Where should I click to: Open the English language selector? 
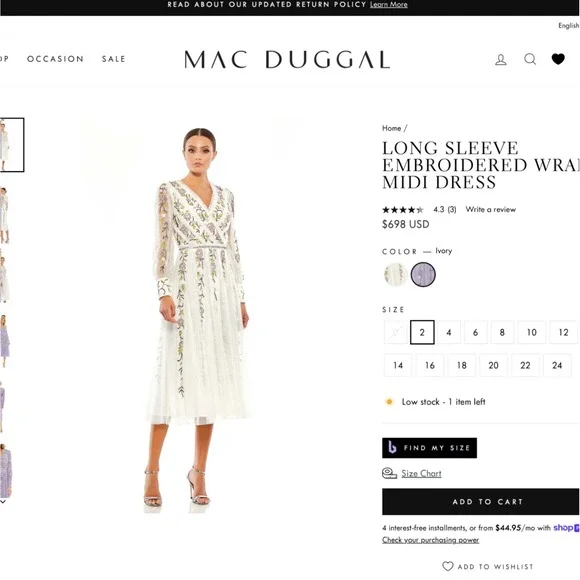(x=569, y=26)
